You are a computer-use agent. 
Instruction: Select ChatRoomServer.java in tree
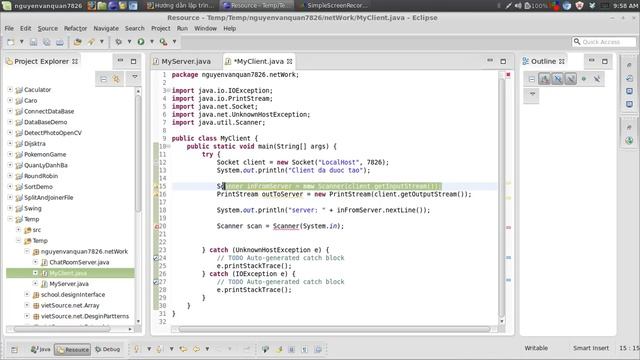click(x=79, y=262)
